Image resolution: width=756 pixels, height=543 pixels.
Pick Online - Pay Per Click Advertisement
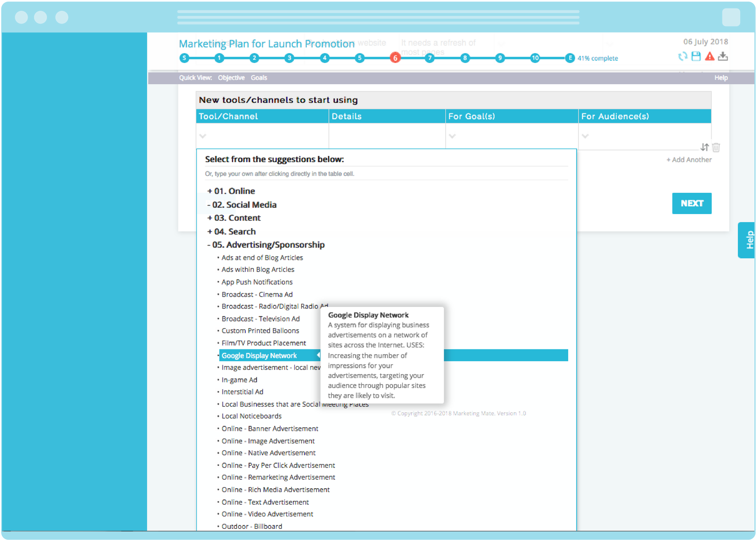tap(278, 465)
